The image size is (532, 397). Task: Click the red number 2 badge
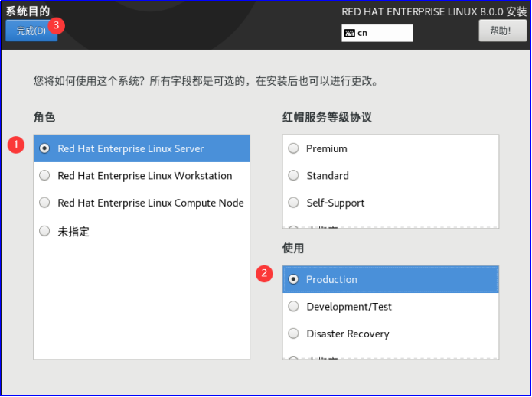265,274
